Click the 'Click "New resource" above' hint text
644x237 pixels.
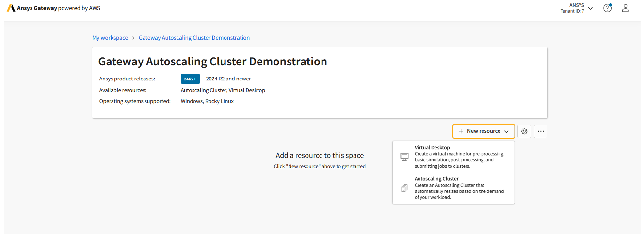pyautogui.click(x=320, y=167)
